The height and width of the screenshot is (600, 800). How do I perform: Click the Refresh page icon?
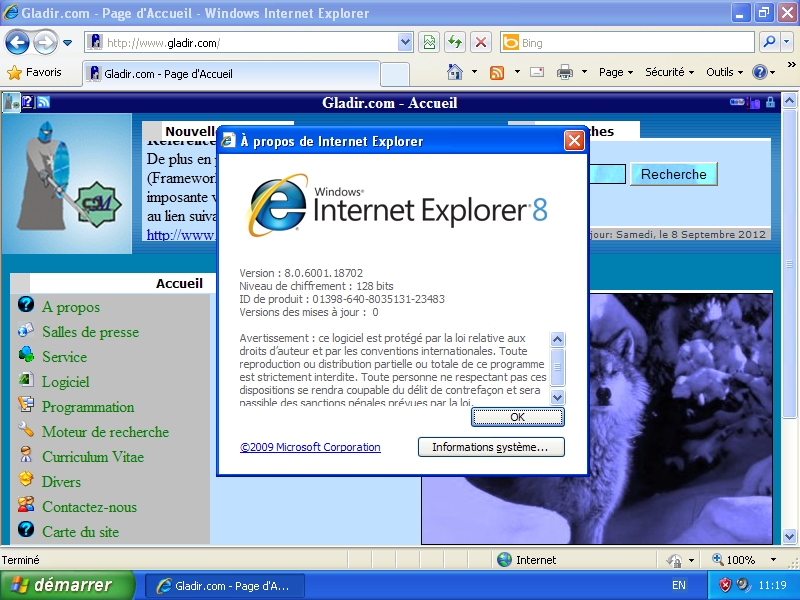pyautogui.click(x=455, y=43)
